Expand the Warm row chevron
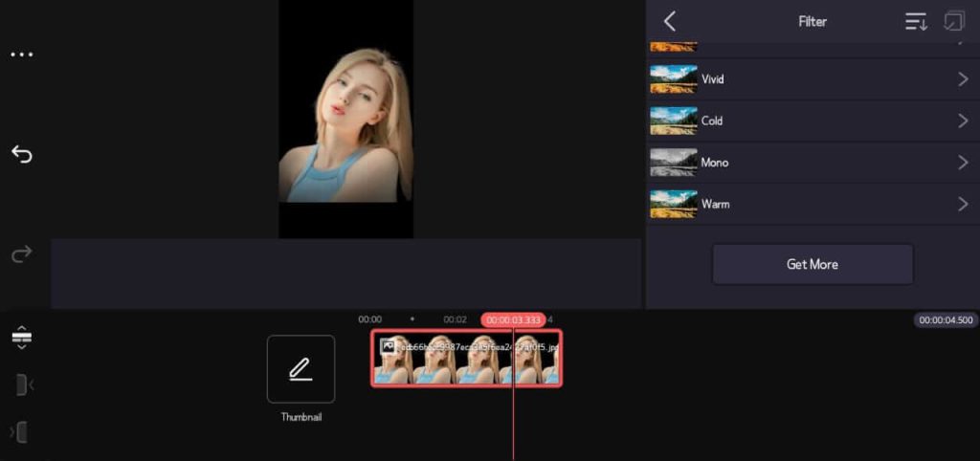This screenshot has height=461, width=980. point(963,204)
